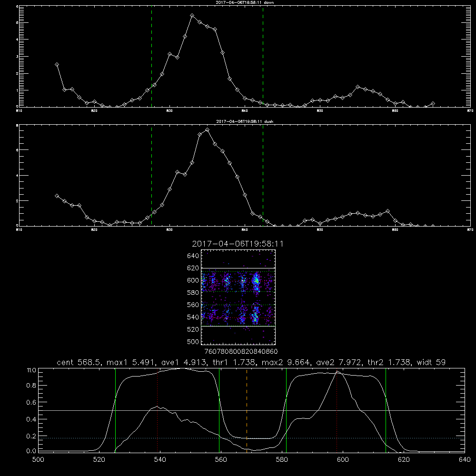Screen dimensions: 476x476
Task: Click the '0.8' y-axis label of bottom plot
Action: tap(31, 386)
